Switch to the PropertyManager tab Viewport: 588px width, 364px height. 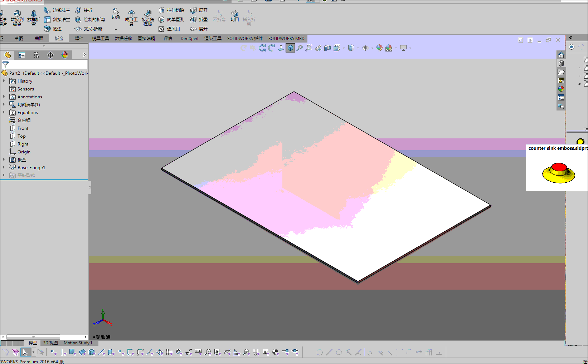(22, 55)
